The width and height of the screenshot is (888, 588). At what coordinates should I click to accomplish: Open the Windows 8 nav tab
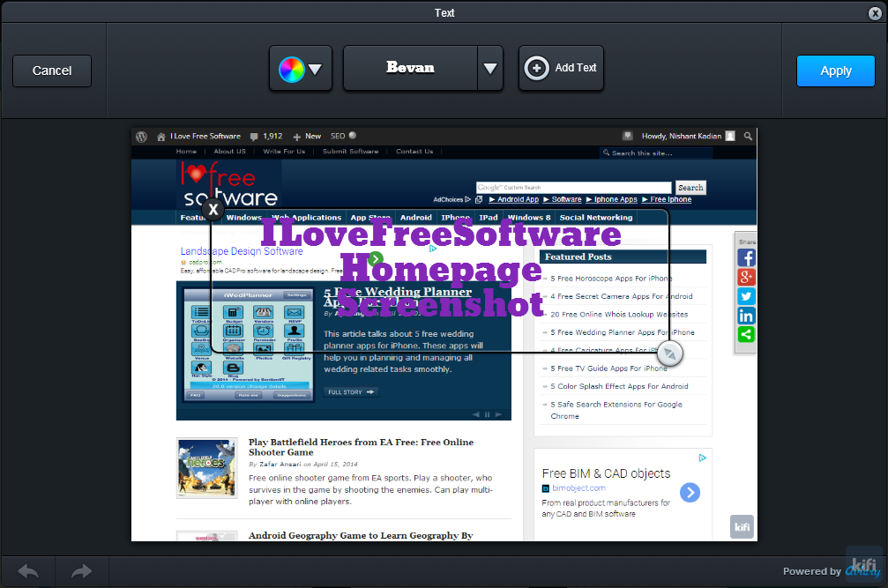pyautogui.click(x=529, y=218)
